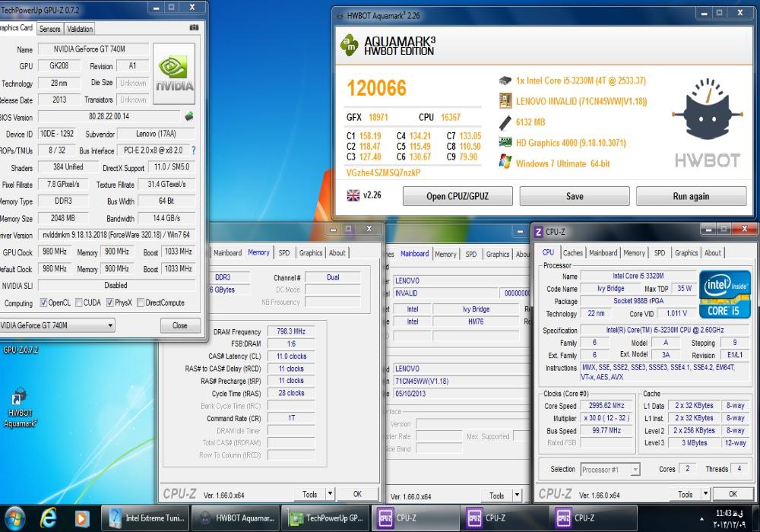Viewport: 760px width, 532px height.
Task: Expand the Tools arrow in CPU-Z Memory window
Action: (330, 494)
